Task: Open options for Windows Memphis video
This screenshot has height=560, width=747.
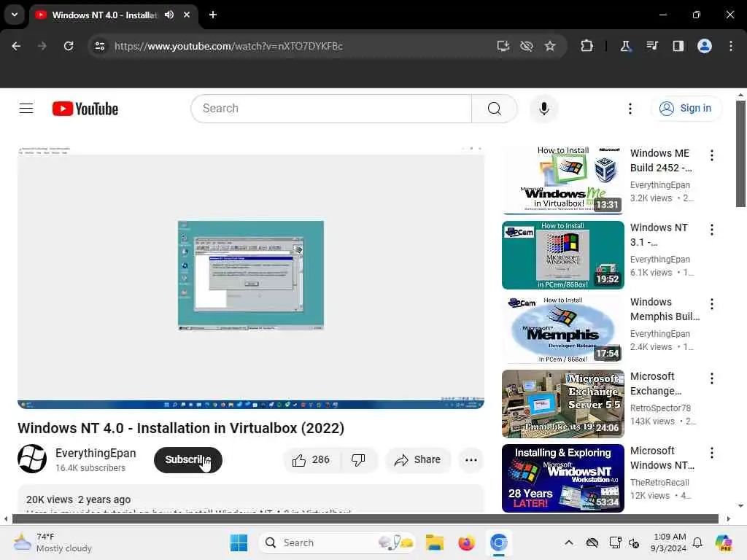Action: [x=712, y=304]
